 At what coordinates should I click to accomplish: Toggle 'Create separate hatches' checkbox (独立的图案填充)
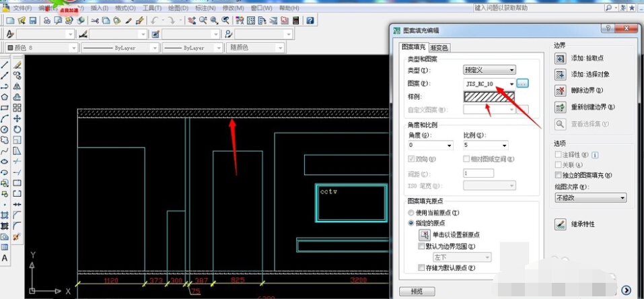[558, 175]
